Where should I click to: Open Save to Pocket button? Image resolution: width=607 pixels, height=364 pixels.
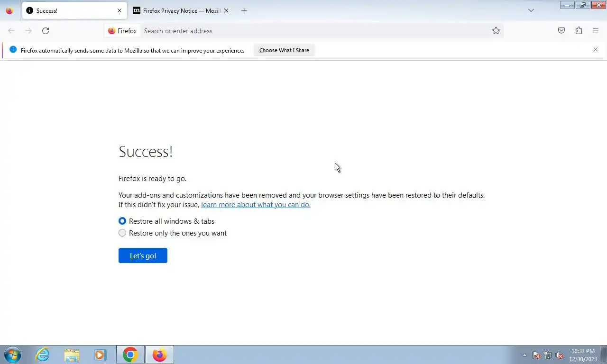pos(561,31)
